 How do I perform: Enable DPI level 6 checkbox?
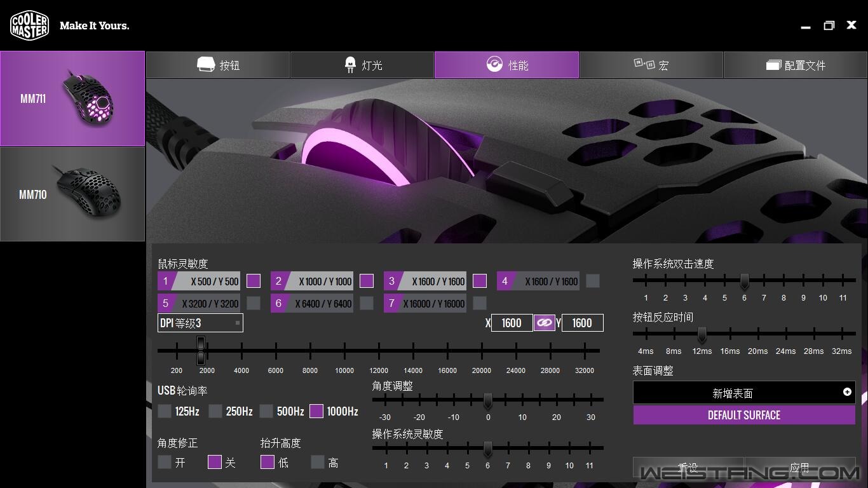(x=367, y=303)
